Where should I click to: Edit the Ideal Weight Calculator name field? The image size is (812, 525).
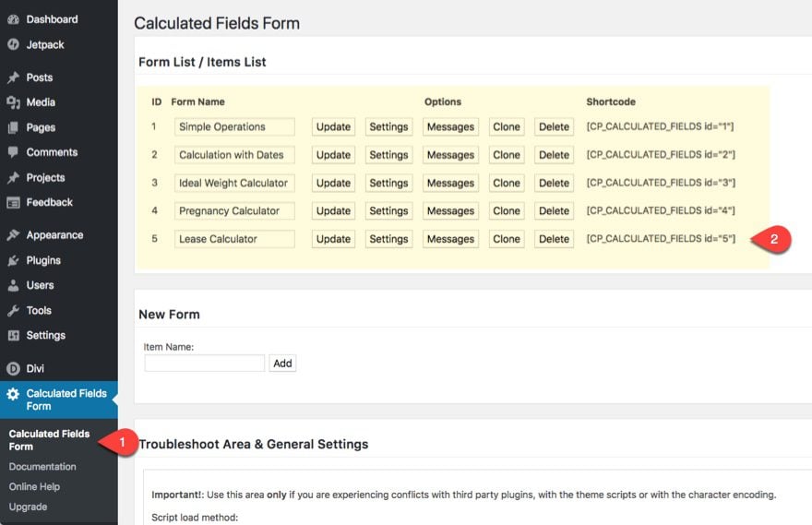(234, 183)
